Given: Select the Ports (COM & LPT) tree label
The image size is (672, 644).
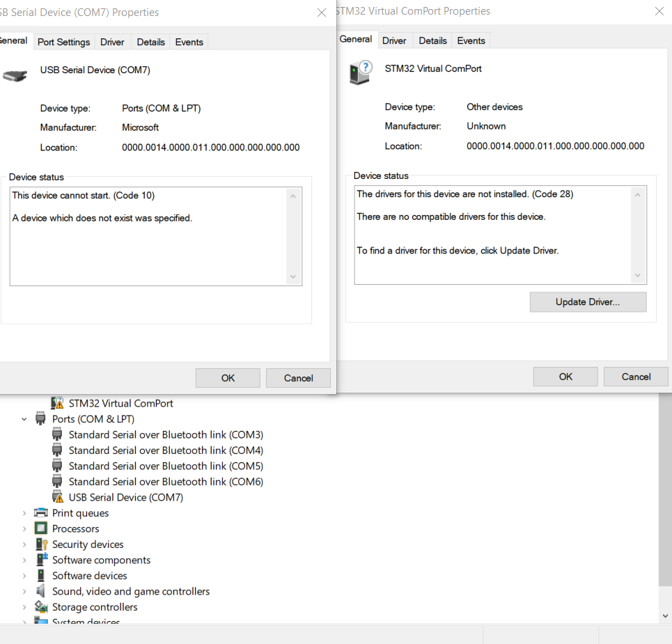Looking at the screenshot, I should 93,418.
